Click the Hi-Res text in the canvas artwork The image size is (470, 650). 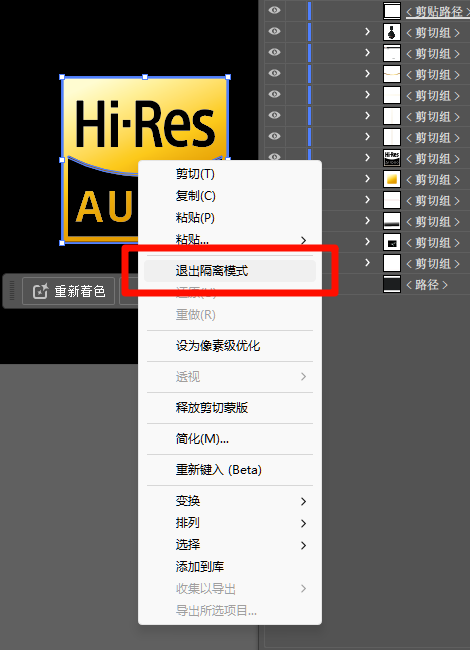click(145, 124)
